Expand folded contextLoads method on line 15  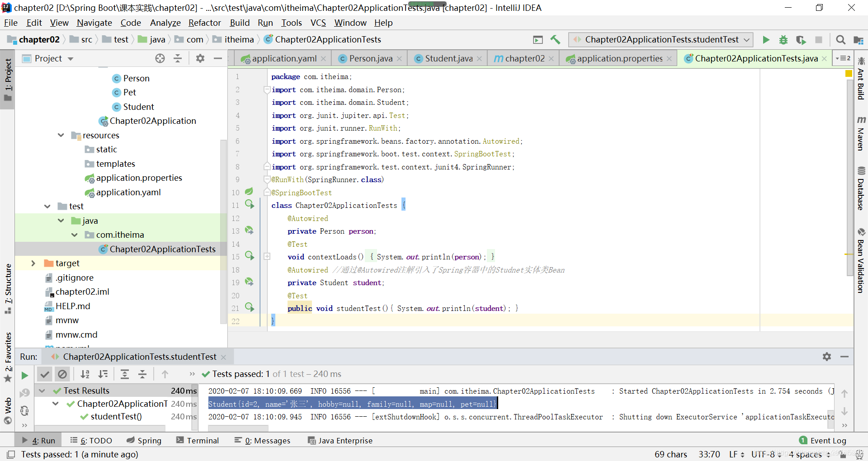(267, 256)
